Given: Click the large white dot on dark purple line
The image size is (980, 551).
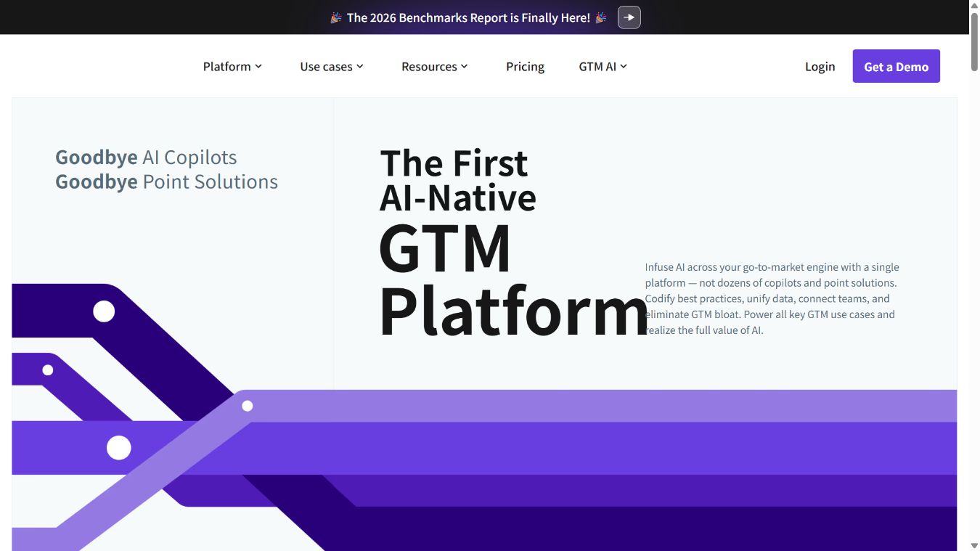Looking at the screenshot, I should point(104,311).
